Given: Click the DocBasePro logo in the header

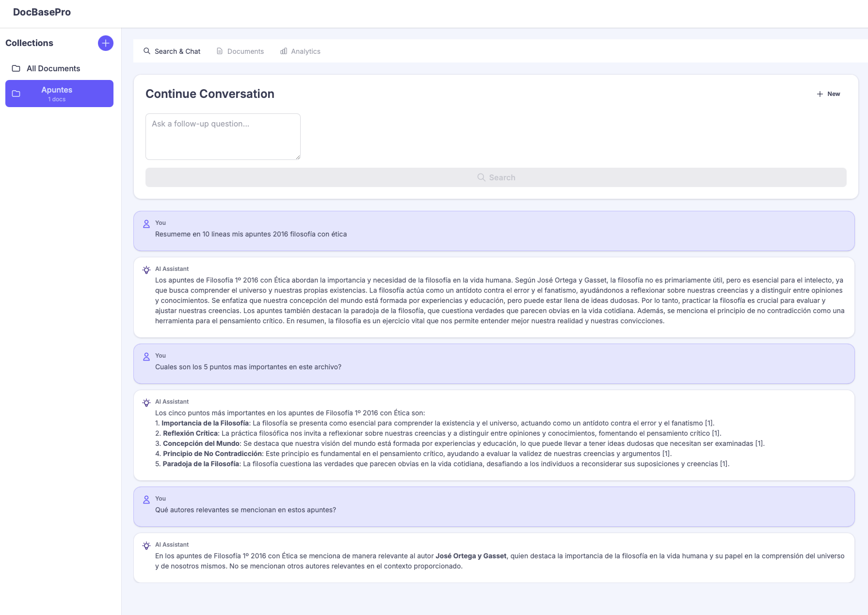Looking at the screenshot, I should (x=42, y=12).
